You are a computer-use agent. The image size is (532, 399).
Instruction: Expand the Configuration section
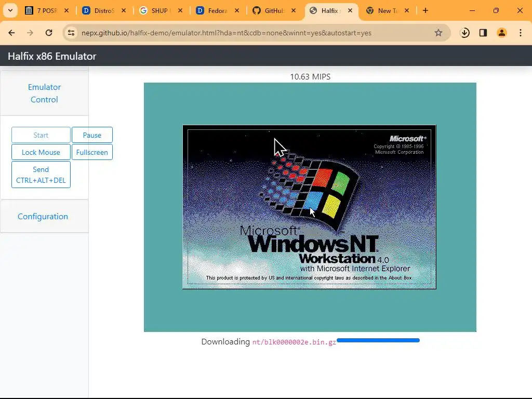[43, 217]
